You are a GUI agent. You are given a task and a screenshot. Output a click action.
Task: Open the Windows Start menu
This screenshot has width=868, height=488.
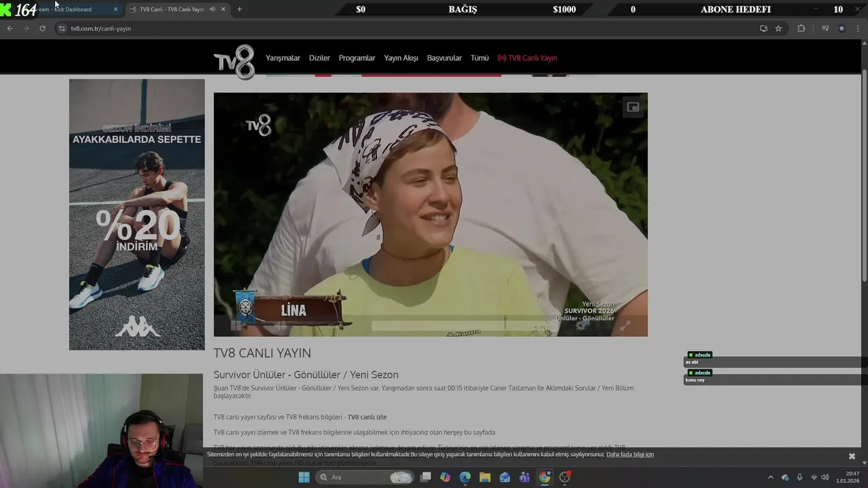[x=304, y=477]
